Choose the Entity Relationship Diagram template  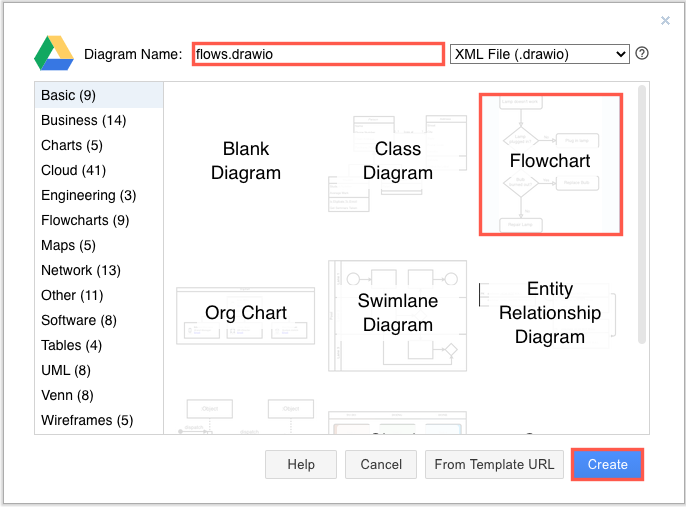pos(550,313)
